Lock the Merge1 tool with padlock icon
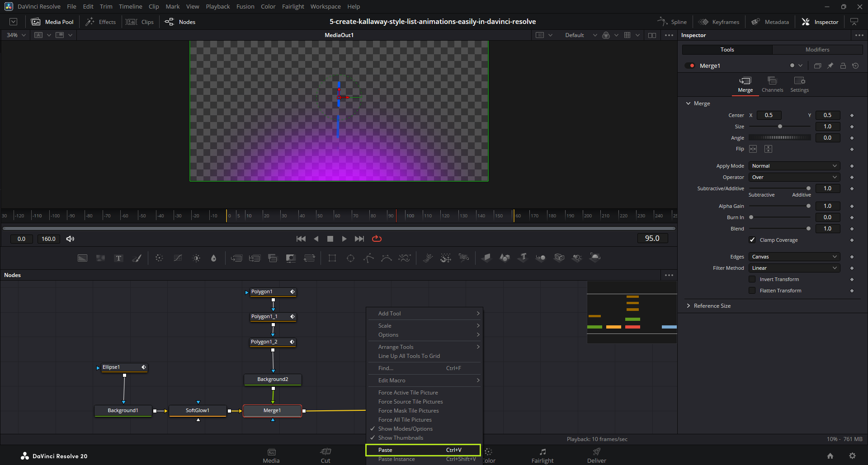The width and height of the screenshot is (868, 465). click(x=843, y=66)
